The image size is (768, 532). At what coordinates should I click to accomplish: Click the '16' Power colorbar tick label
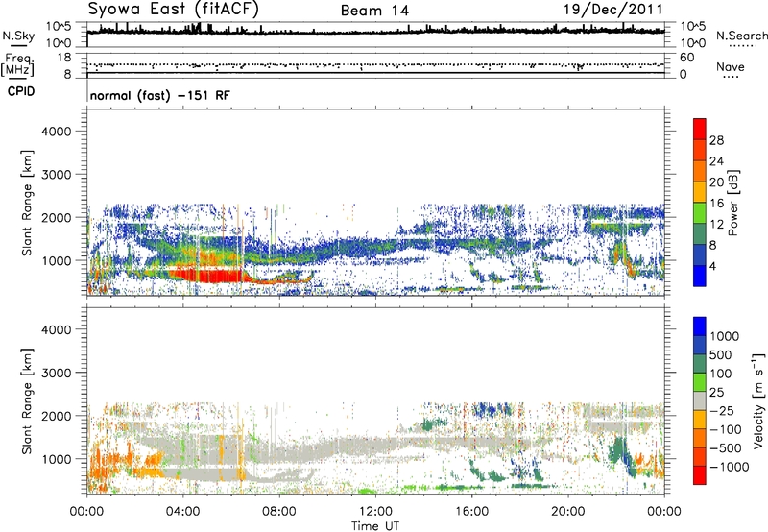tap(716, 204)
